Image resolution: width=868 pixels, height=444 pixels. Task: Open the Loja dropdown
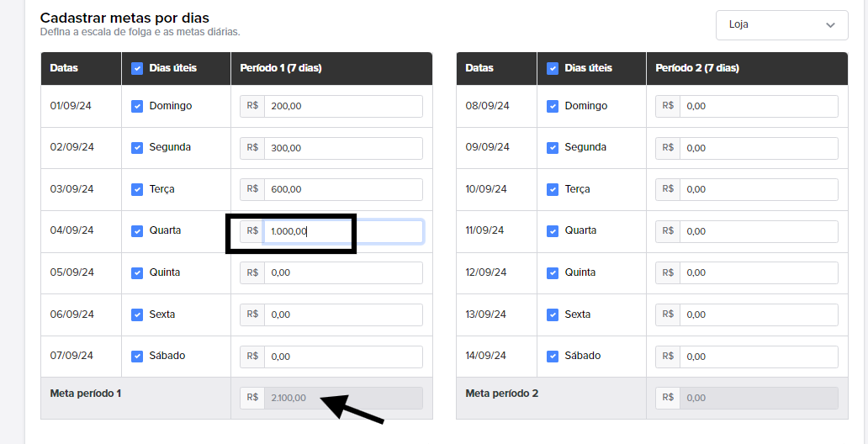pyautogui.click(x=781, y=25)
